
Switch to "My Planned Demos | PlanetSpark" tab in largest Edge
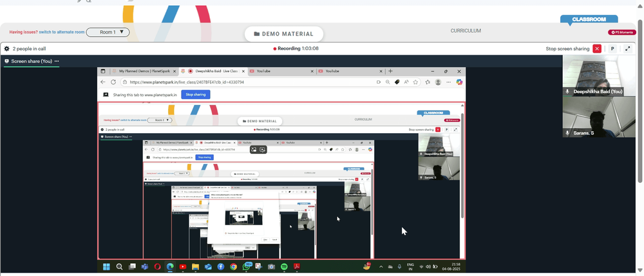(x=144, y=71)
